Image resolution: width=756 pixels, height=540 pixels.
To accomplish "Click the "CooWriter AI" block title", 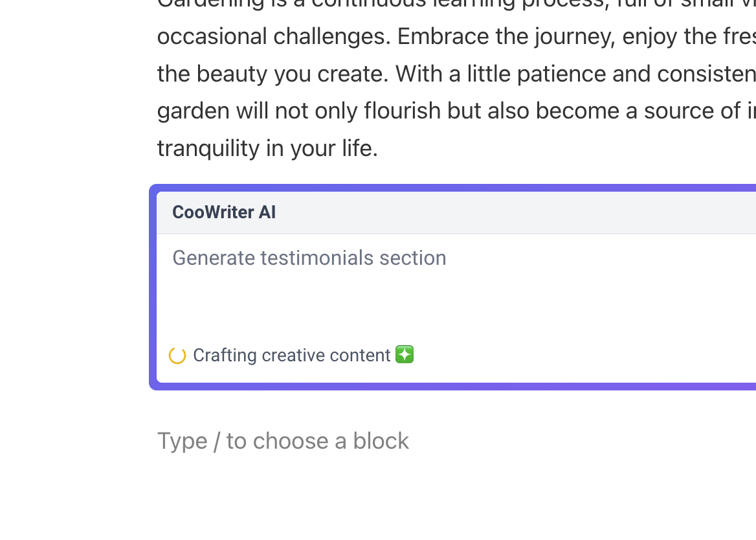I will [224, 212].
